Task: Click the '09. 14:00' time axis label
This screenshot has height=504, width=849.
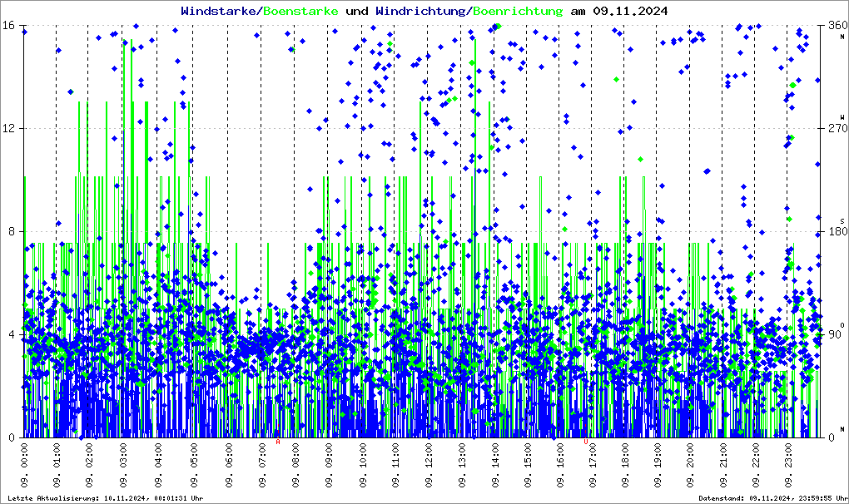Action: pyautogui.click(x=495, y=466)
